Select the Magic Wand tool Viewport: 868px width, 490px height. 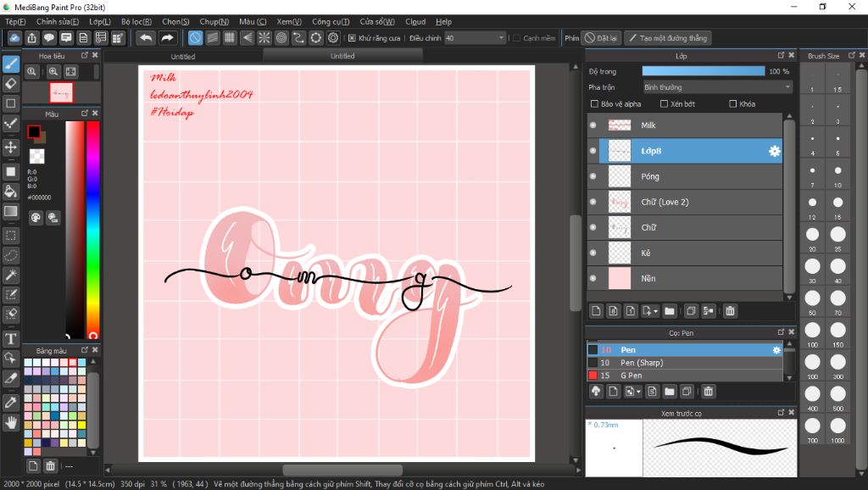[11, 275]
